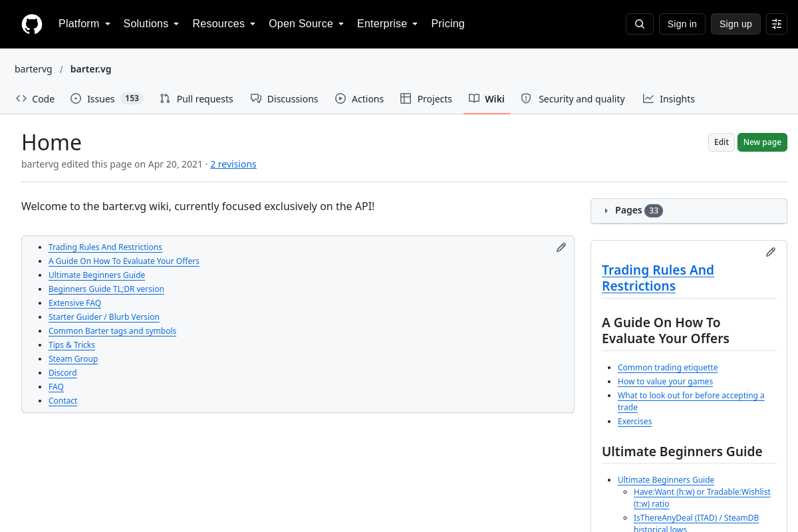Expand the Open Source menu
798x532 pixels.
[307, 24]
